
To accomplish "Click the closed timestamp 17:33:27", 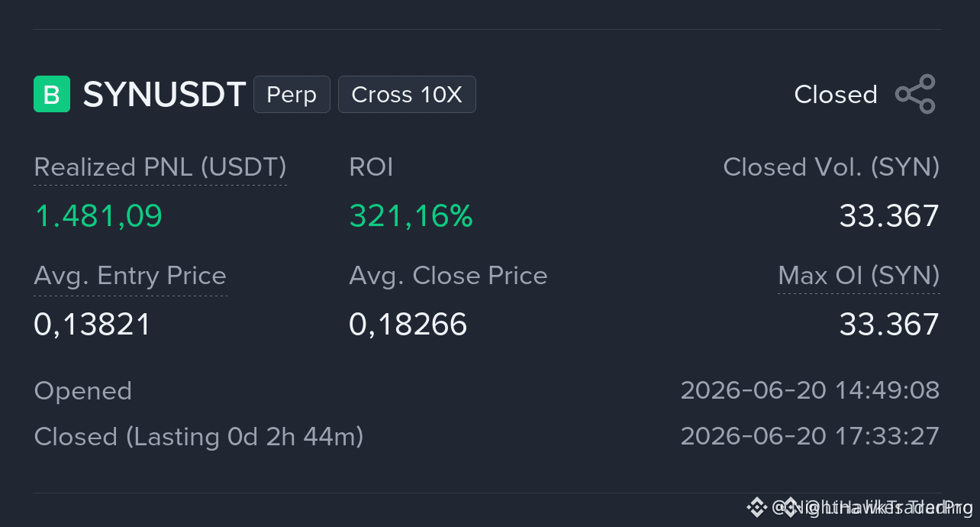I will 888,436.
